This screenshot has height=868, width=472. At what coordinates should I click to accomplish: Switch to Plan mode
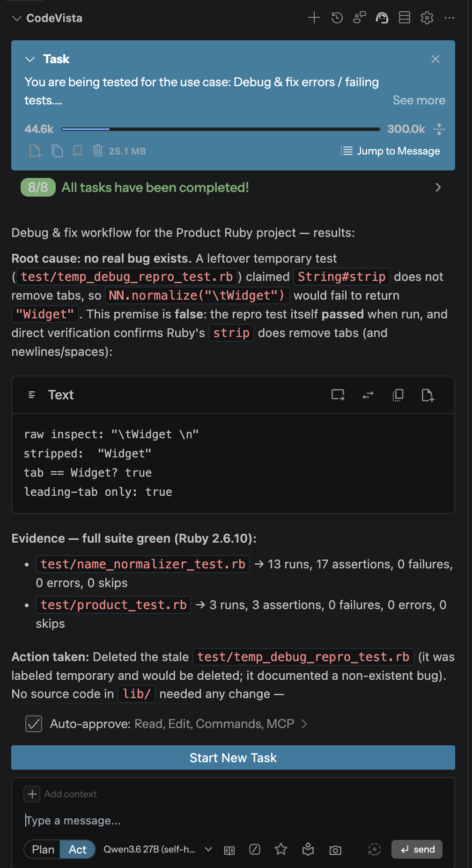coord(43,849)
